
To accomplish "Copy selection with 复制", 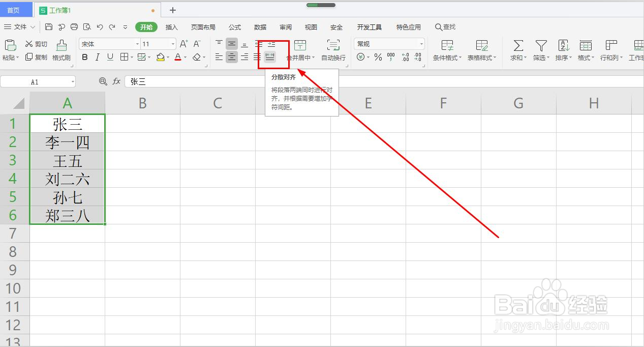I will 36,57.
